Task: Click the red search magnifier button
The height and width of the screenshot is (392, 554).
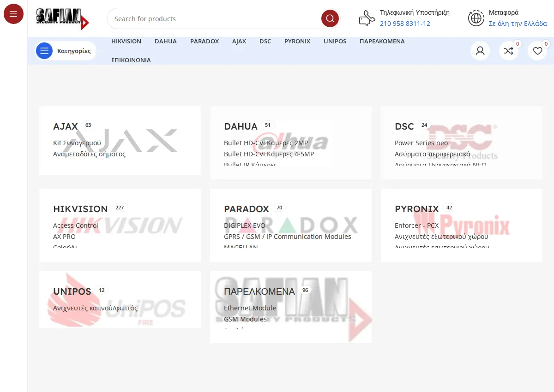Action: click(330, 18)
